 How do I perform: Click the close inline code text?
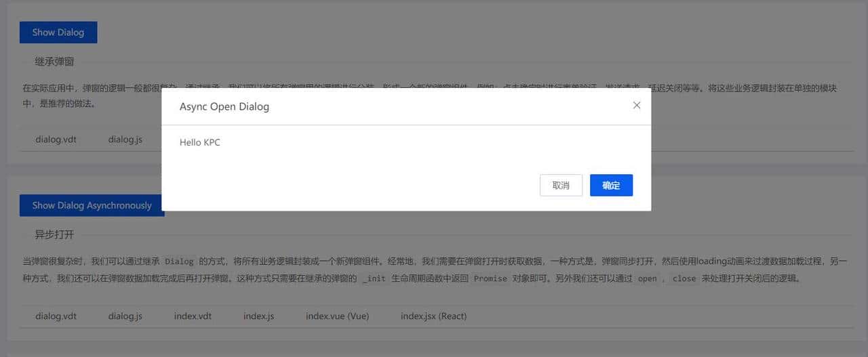(684, 278)
